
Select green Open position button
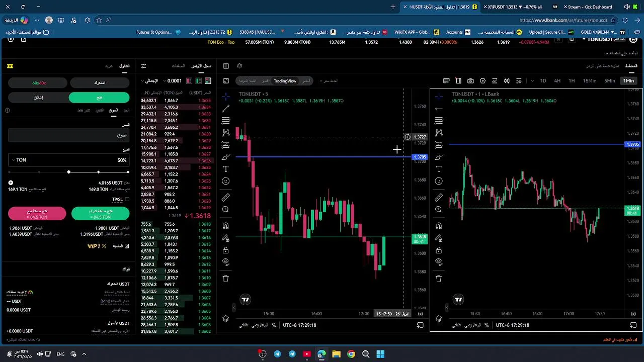[x=99, y=98]
